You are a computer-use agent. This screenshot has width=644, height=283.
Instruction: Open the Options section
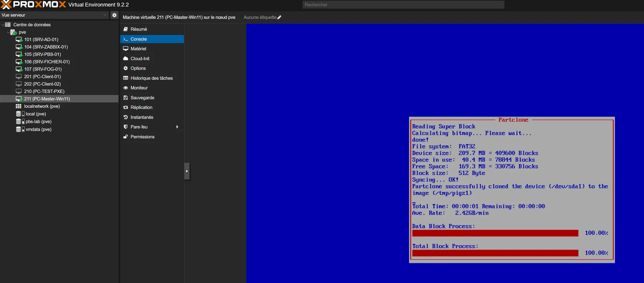tap(152, 68)
